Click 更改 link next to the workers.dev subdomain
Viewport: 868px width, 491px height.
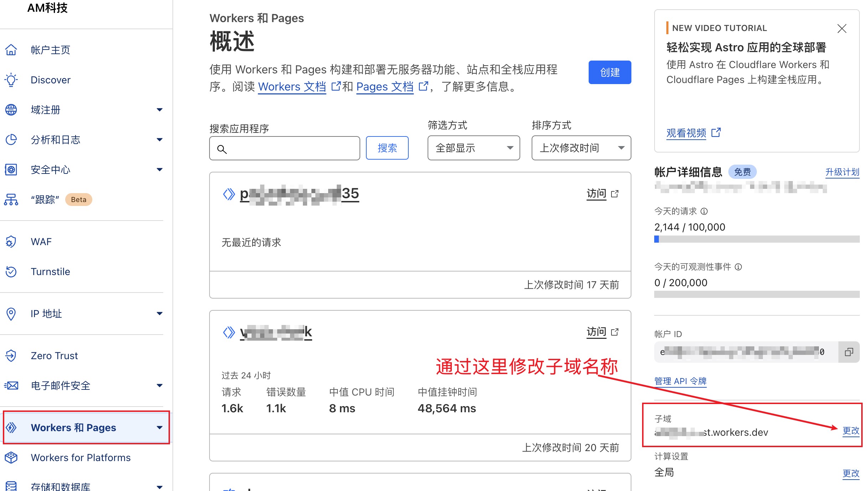tap(851, 430)
